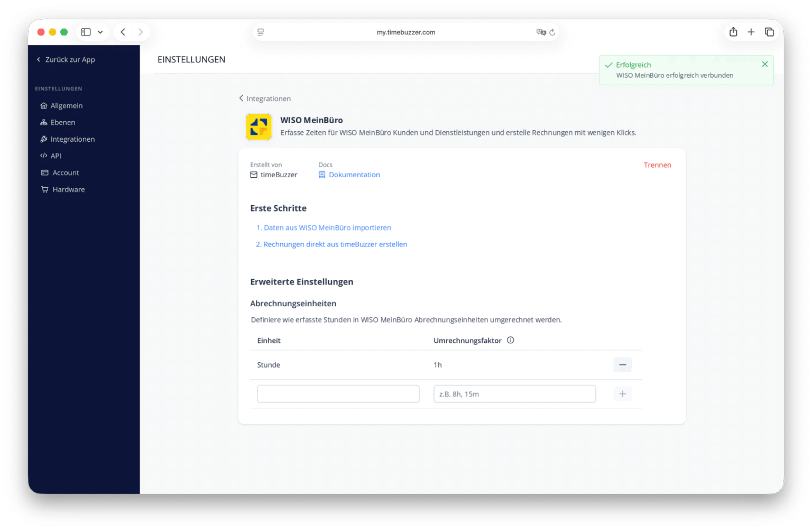Screen dimensions: 812x531
Task: Click the timeBuzzer creator name
Action: pos(279,175)
